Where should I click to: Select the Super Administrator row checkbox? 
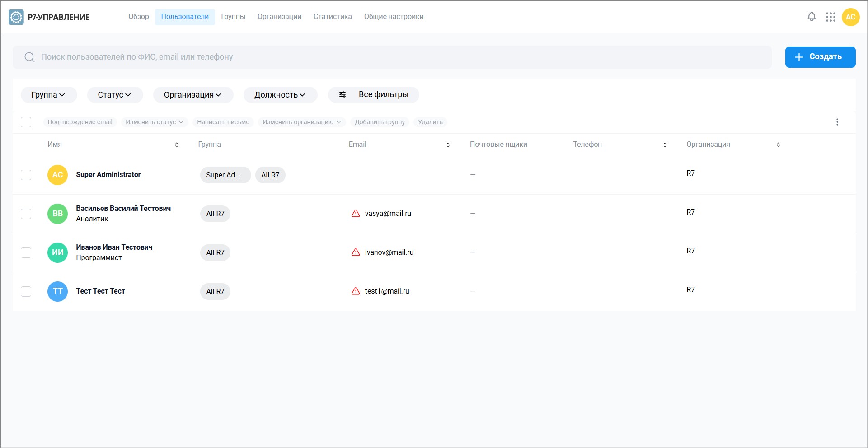[26, 175]
